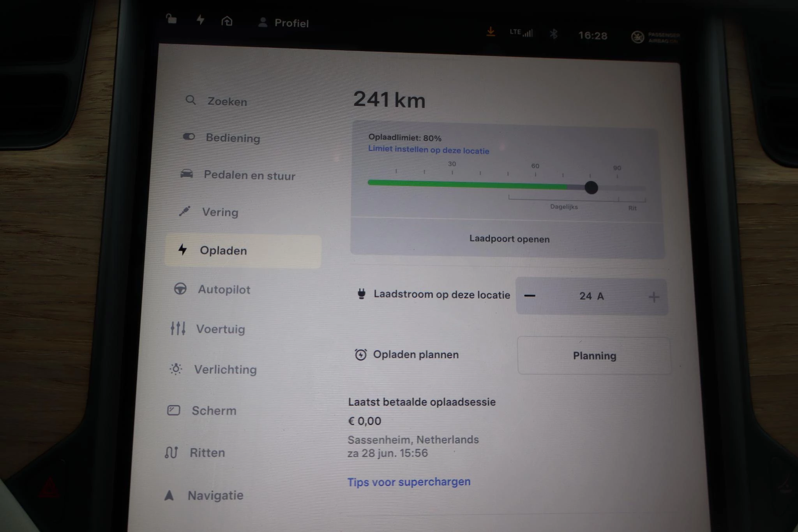The width and height of the screenshot is (798, 532).
Task: Tap the LTE signal strength indicator
Action: point(521,33)
